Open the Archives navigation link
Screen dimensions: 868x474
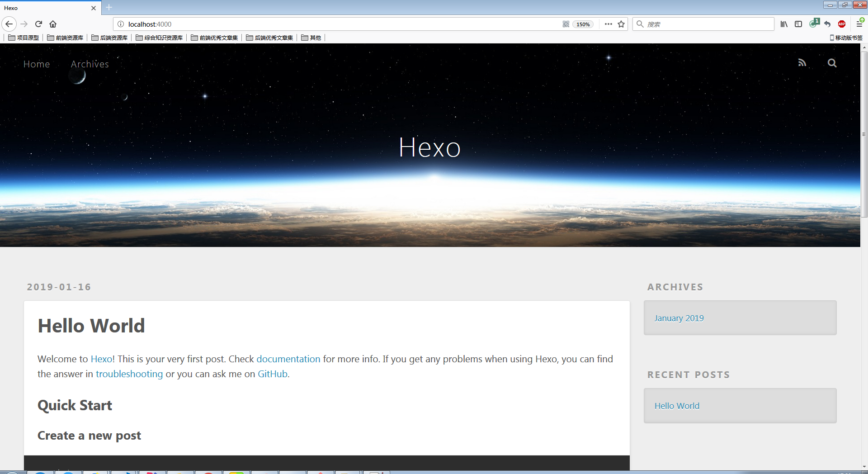tap(90, 64)
